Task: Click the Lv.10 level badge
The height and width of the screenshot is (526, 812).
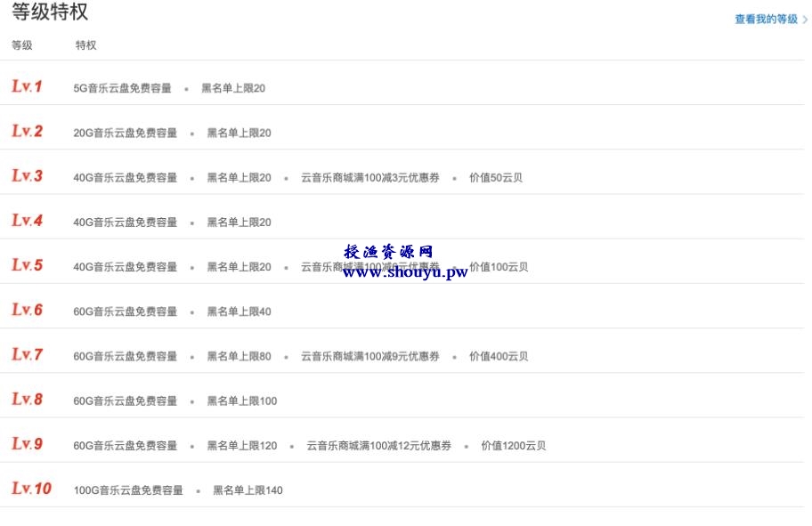Action: (31, 489)
